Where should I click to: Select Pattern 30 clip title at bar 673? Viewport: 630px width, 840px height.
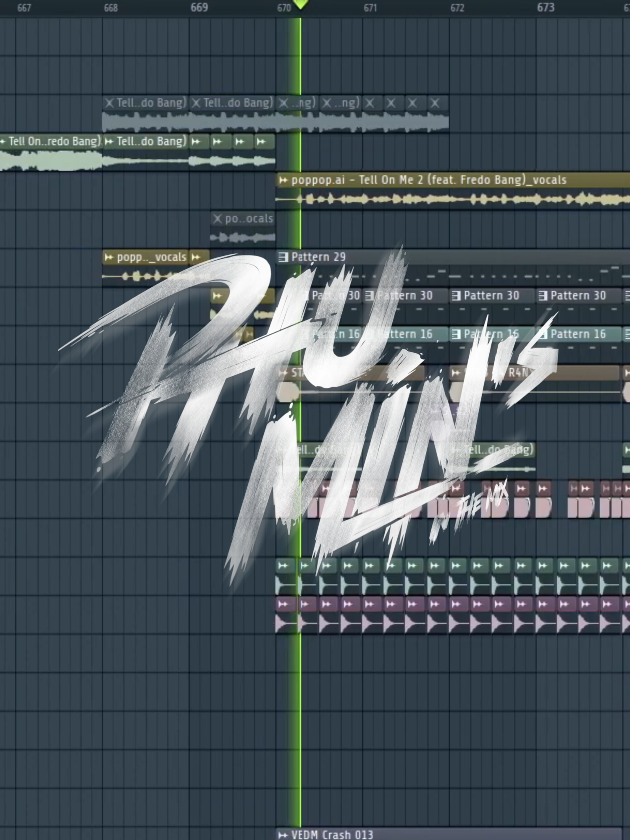click(x=578, y=296)
